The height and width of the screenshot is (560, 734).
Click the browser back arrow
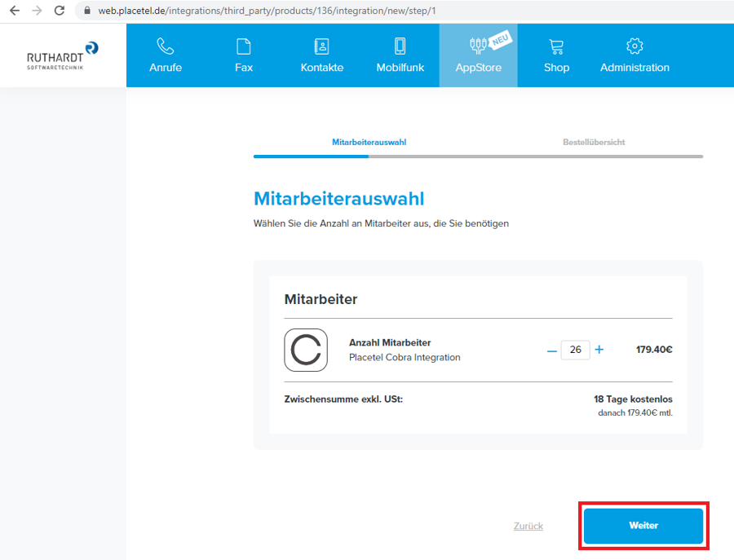click(15, 11)
